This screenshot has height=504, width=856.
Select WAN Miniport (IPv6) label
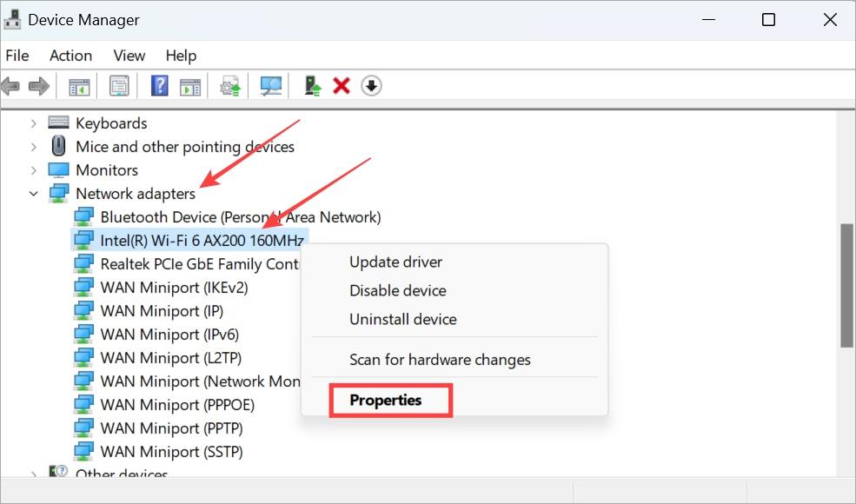click(169, 335)
